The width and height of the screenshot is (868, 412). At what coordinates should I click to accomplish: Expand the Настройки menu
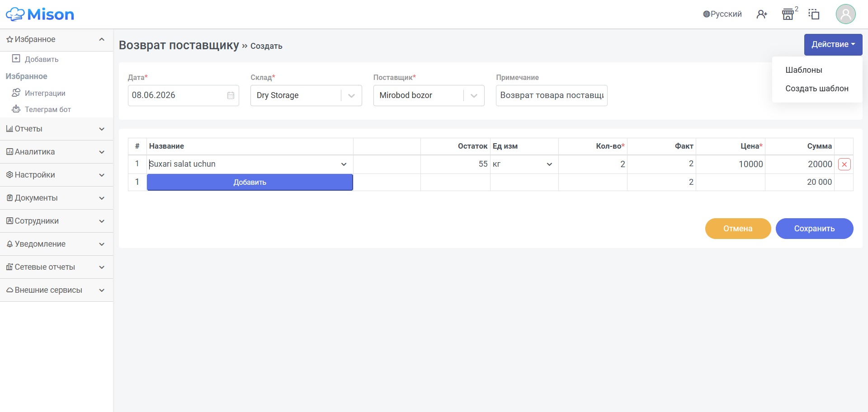click(57, 175)
